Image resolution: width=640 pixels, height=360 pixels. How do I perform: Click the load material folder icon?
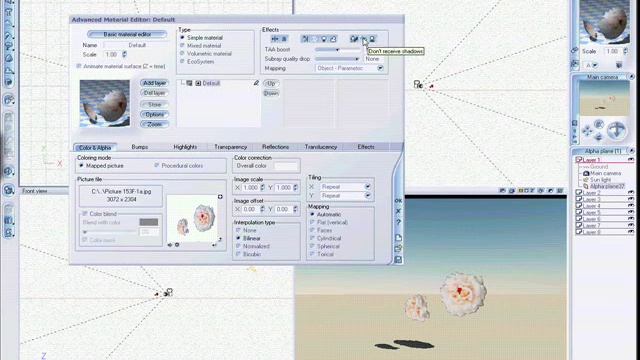tap(398, 248)
